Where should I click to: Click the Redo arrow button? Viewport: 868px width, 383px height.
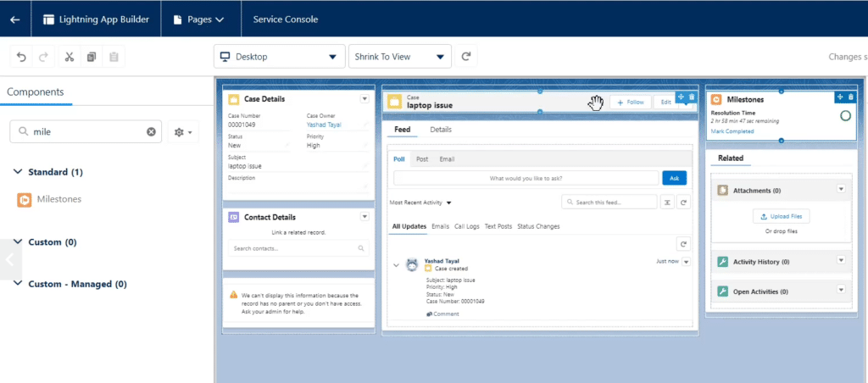tap(43, 57)
